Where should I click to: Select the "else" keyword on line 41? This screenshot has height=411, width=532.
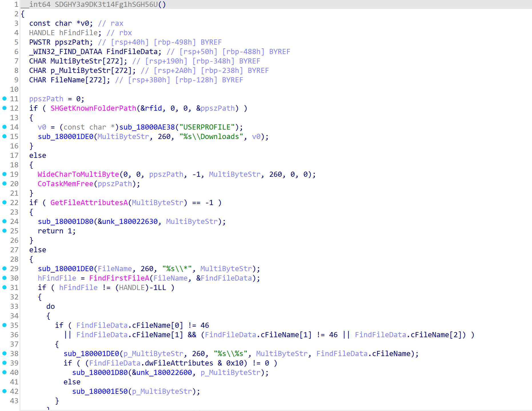tap(72, 382)
